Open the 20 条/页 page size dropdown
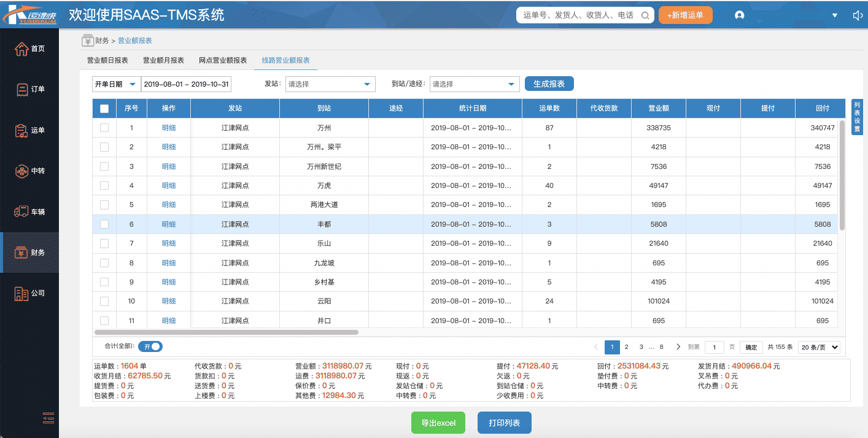868x438 pixels. click(819, 347)
